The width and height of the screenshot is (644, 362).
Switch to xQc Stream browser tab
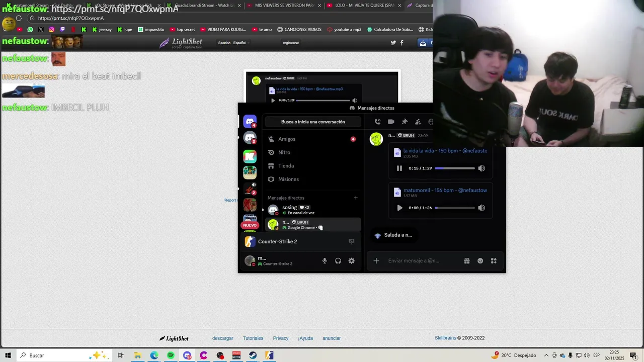click(123, 6)
